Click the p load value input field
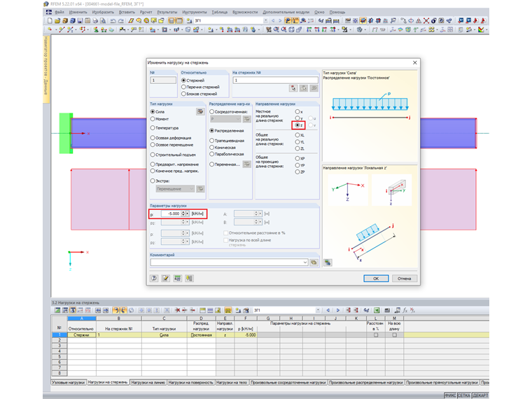The width and height of the screenshot is (532, 399). pyautogui.click(x=171, y=213)
